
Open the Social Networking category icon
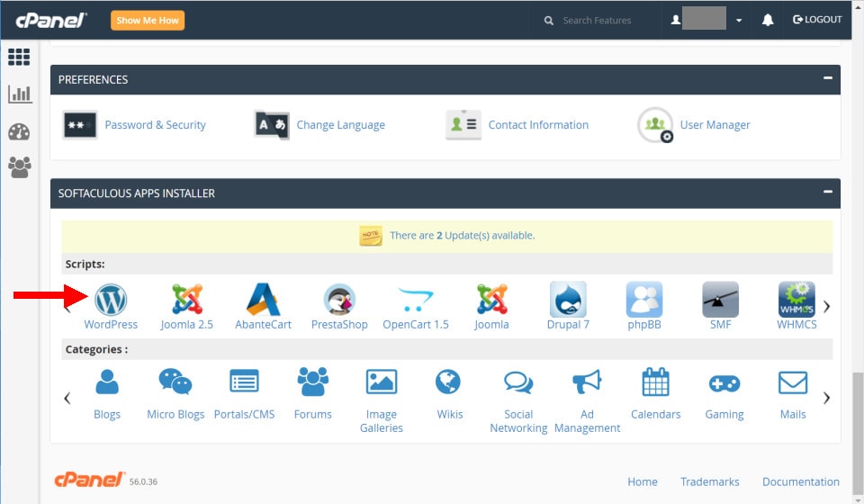518,382
